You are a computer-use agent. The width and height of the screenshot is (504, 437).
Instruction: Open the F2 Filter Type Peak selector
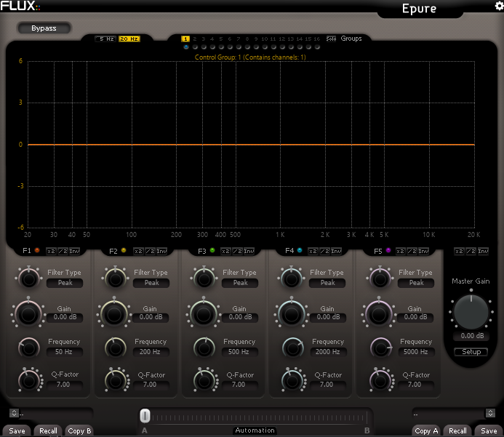(151, 283)
